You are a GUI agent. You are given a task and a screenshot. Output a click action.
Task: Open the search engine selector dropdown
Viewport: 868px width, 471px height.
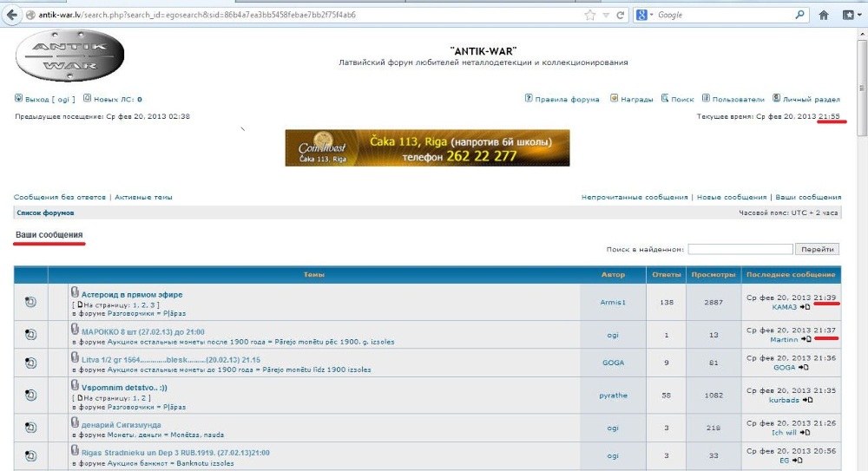[645, 15]
